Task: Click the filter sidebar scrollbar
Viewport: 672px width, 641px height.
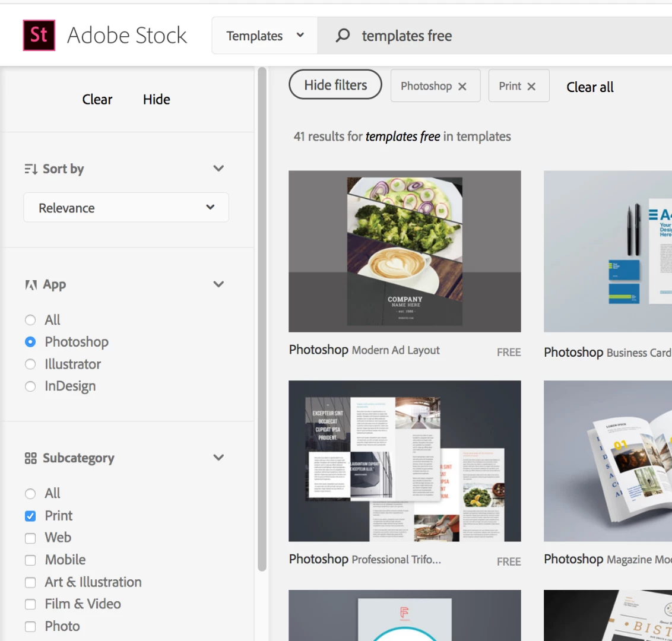Action: [x=262, y=319]
